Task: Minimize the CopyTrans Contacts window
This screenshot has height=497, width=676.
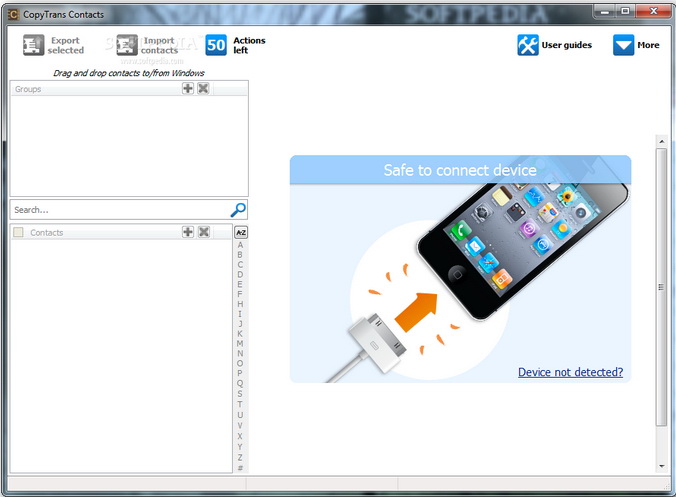Action: (x=605, y=11)
